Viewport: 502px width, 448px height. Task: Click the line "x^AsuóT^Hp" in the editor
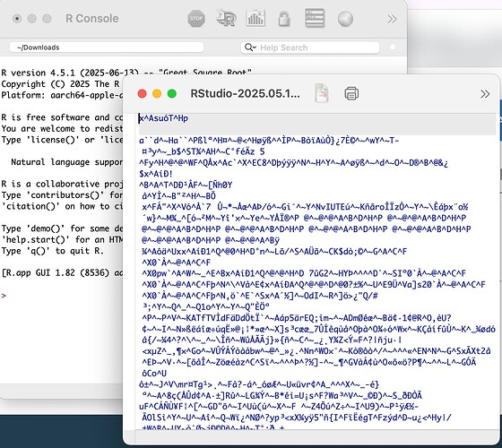(163, 118)
